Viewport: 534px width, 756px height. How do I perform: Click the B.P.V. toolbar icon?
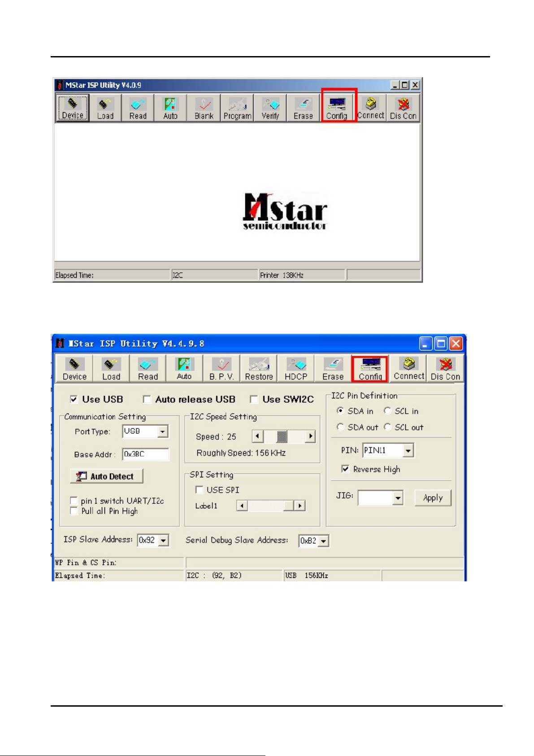221,369
